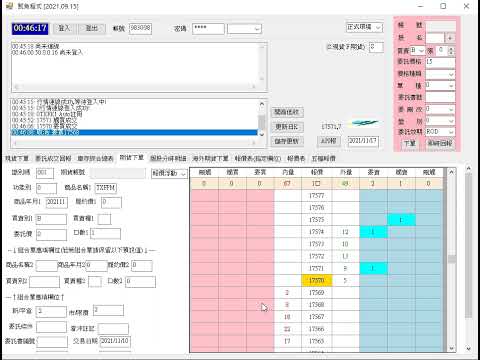Click the product year-month field showing 202111
Screen dimensions: 480x360
tap(56, 202)
